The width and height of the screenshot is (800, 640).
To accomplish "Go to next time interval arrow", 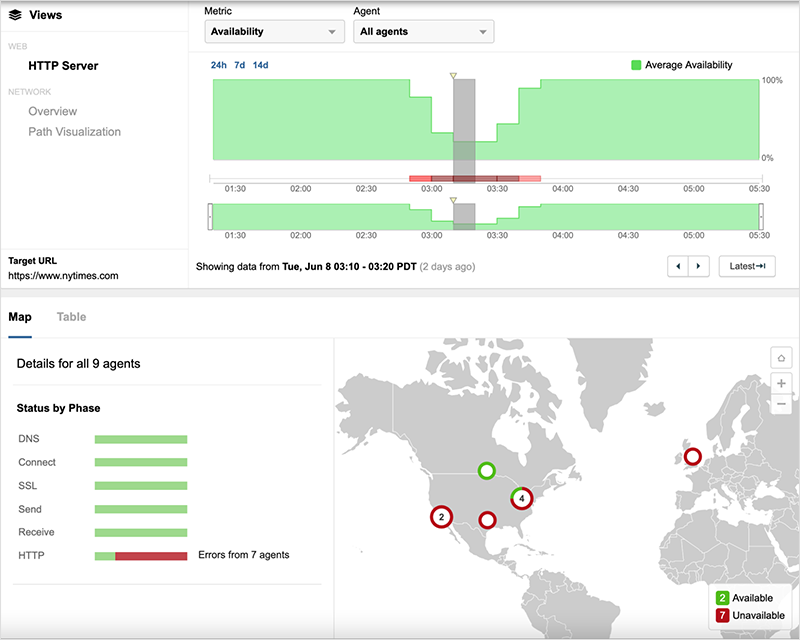I will 699,266.
